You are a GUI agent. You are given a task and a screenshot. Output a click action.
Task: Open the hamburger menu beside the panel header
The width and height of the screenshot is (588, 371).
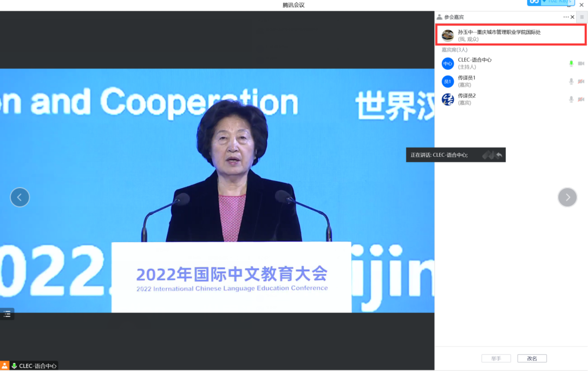point(582,17)
